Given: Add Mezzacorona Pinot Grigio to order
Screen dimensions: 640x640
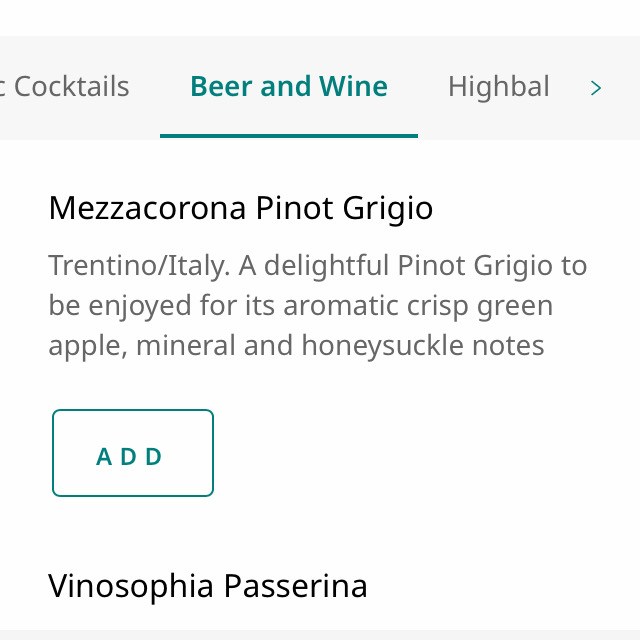Looking at the screenshot, I should (133, 453).
